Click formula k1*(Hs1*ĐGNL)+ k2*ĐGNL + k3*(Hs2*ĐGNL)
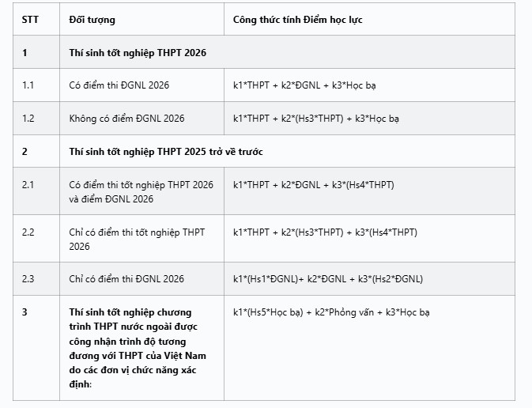The width and height of the screenshot is (532, 408). point(328,279)
